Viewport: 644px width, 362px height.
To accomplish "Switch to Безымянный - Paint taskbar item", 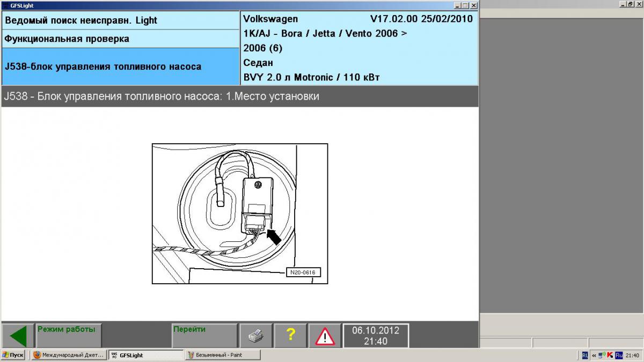I will point(223,355).
